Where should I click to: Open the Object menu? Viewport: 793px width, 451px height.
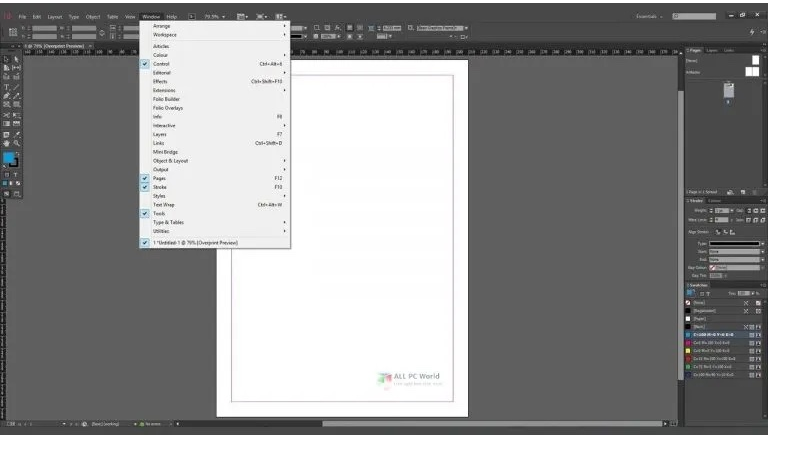[x=93, y=17]
